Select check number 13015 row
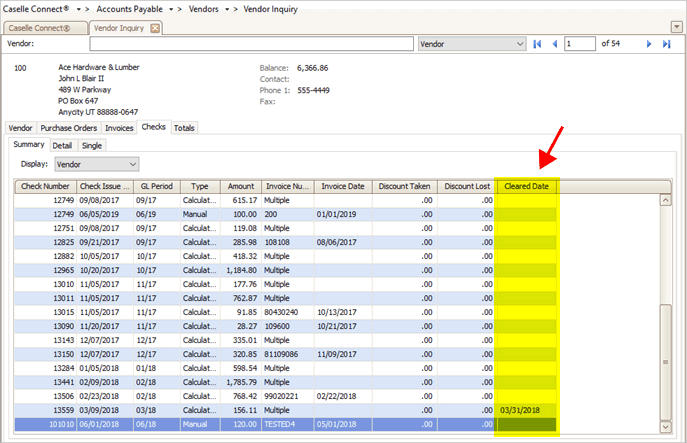This screenshot has width=687, height=443. (x=285, y=312)
